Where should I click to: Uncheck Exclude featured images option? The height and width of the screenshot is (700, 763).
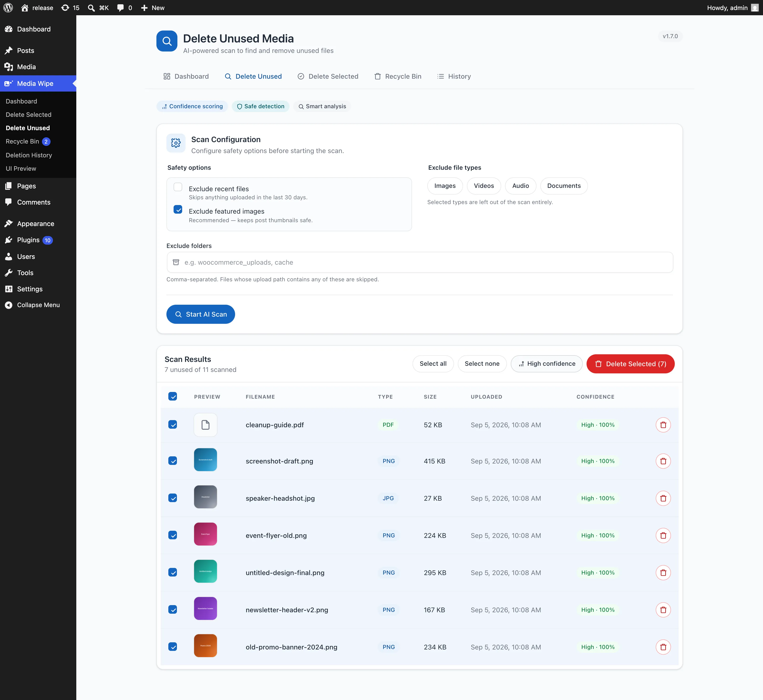[178, 210]
